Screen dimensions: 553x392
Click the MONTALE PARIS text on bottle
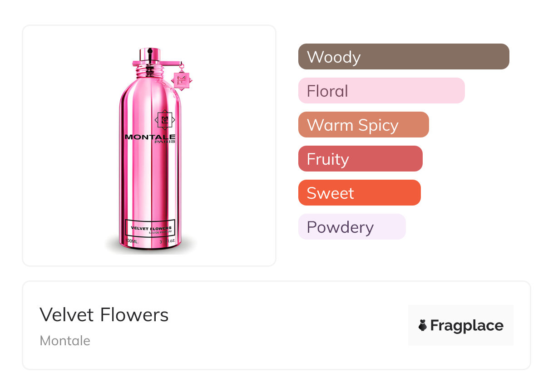click(x=150, y=138)
